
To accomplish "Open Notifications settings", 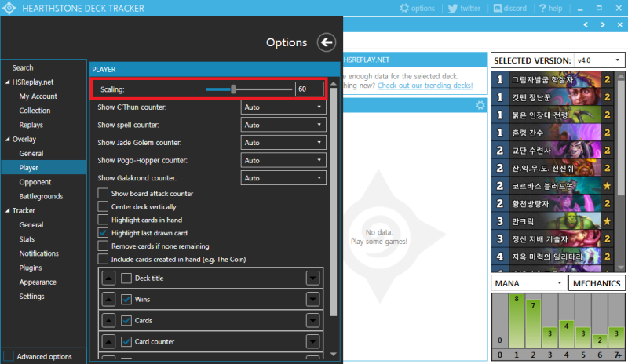I will tap(38, 253).
